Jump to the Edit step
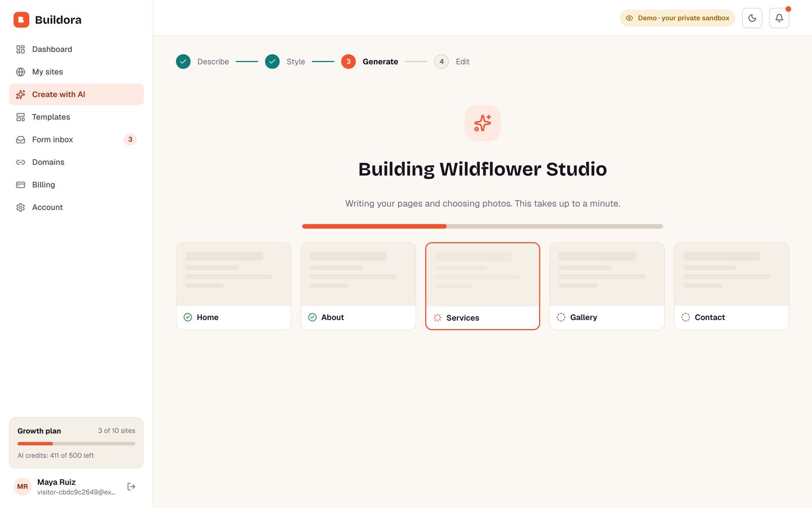Image resolution: width=812 pixels, height=508 pixels. point(452,62)
